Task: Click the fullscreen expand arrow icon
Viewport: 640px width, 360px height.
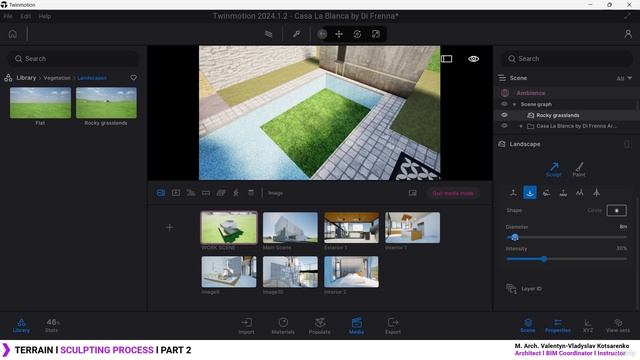Action: [627, 16]
